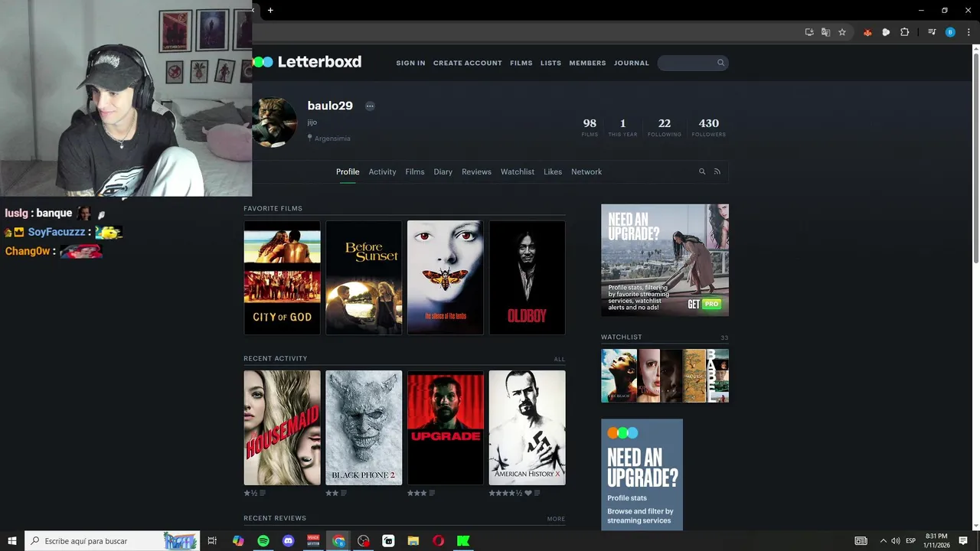Click the heart icon under American History X
The height and width of the screenshot is (551, 980).
pos(528,493)
